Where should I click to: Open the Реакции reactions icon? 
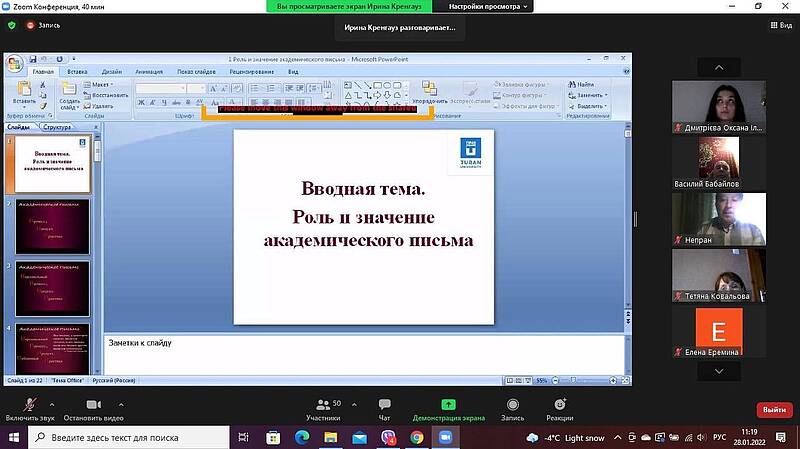(x=560, y=404)
